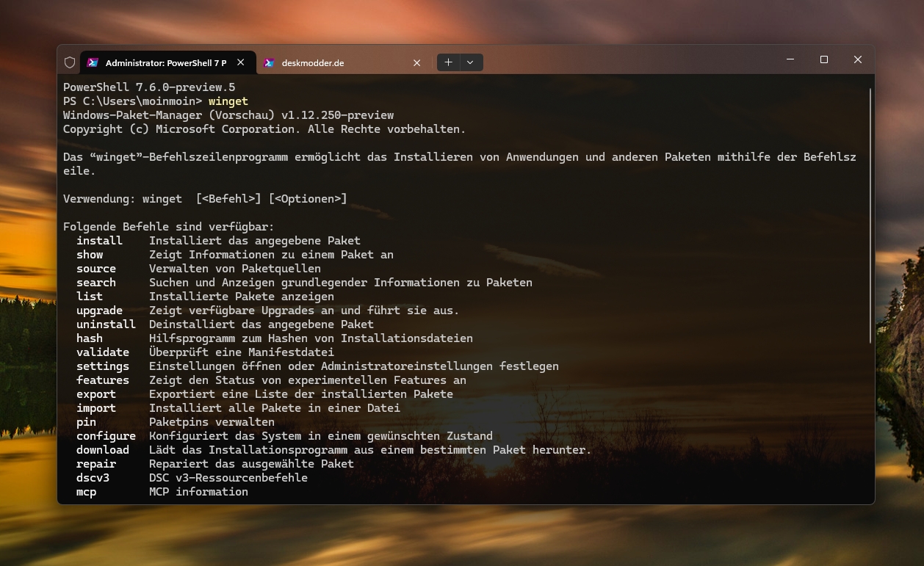Close the deskmodder.de tab
The image size is (924, 566).
pos(416,62)
